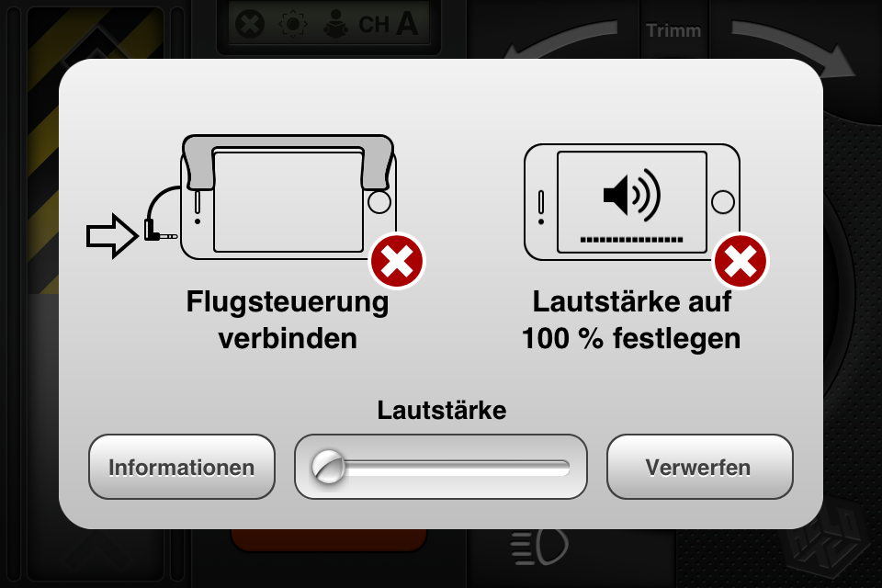Click the CH A channel indicator

click(x=388, y=24)
